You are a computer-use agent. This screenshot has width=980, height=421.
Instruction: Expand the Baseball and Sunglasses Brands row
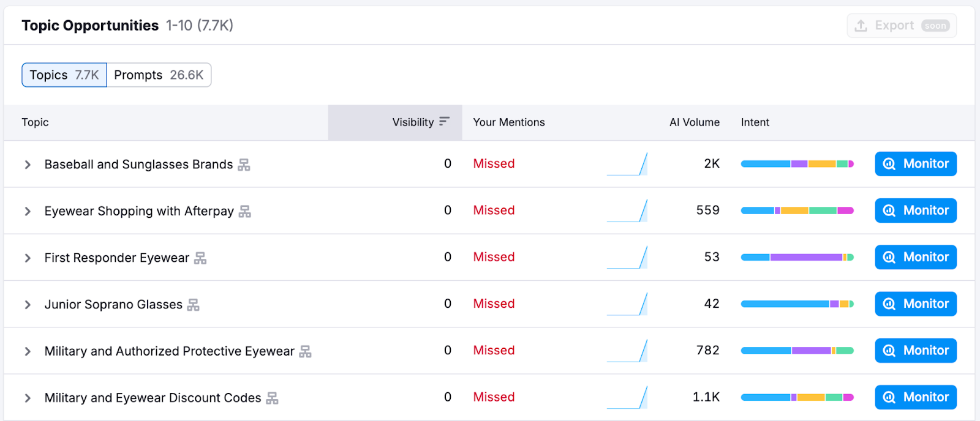coord(28,165)
